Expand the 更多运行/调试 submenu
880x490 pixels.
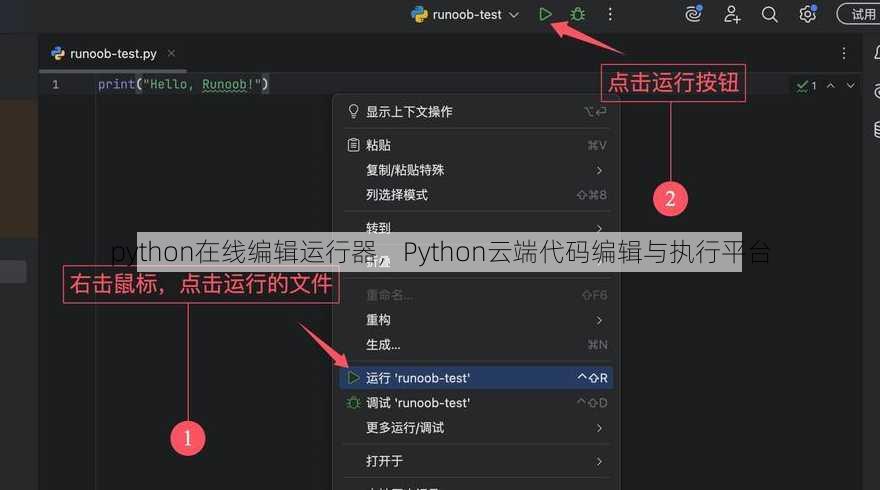[x=476, y=428]
